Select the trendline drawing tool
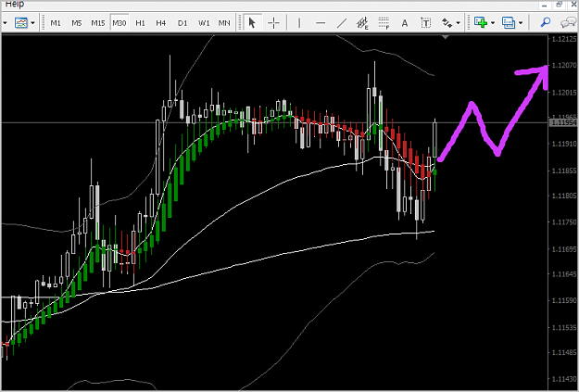Image resolution: width=579 pixels, height=392 pixels. click(x=342, y=23)
